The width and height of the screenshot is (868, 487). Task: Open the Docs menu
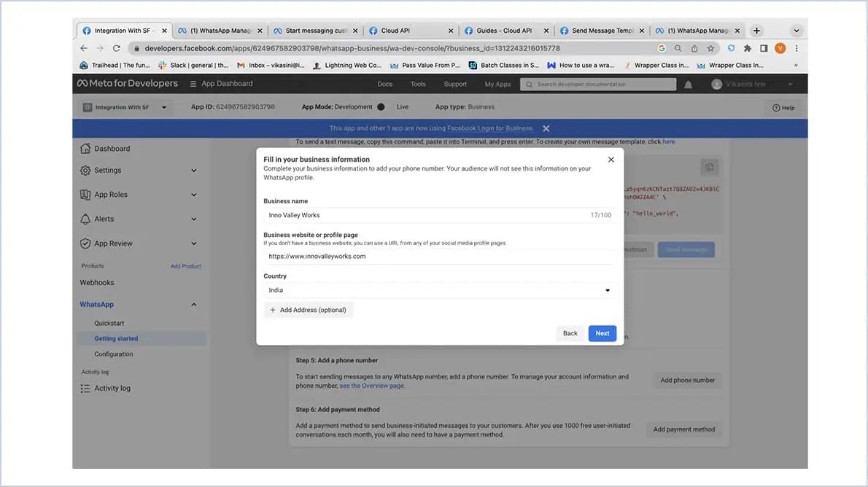click(x=384, y=84)
